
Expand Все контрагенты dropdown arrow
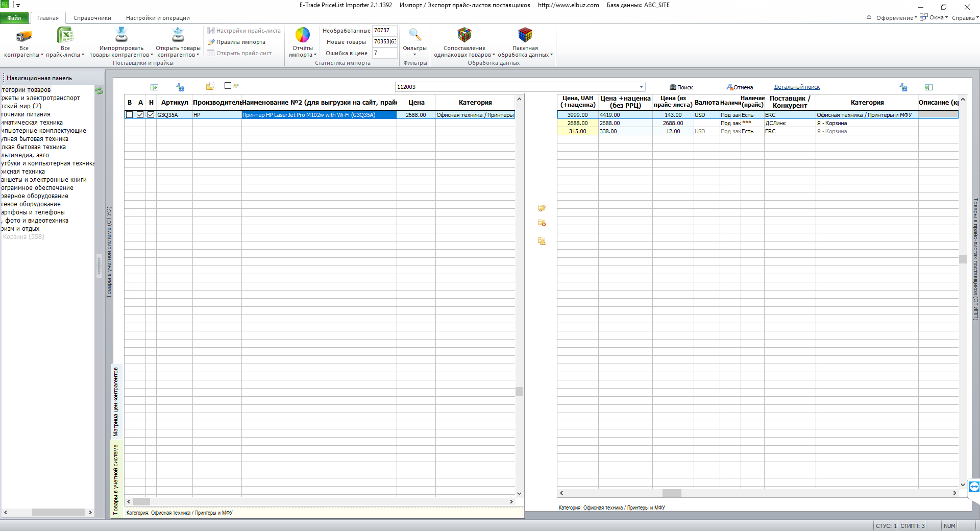(42, 55)
